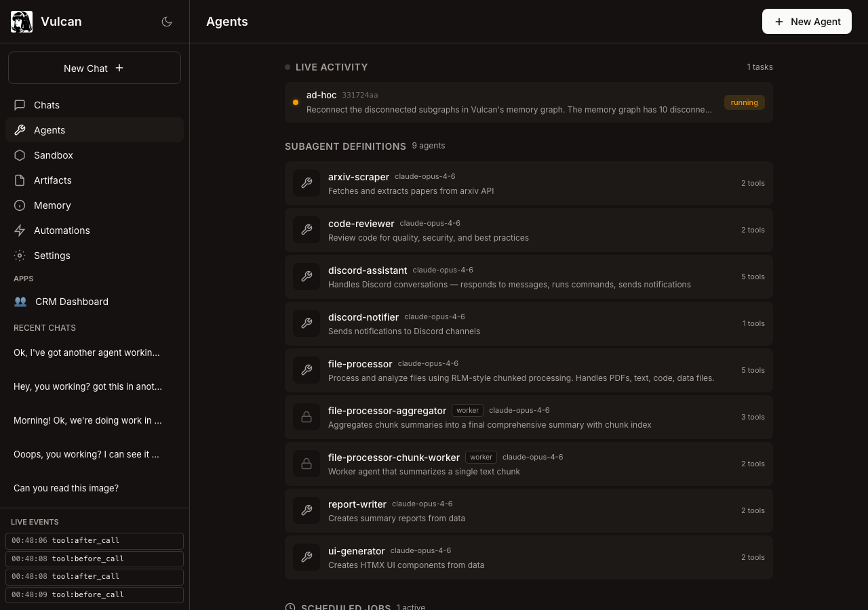Click the file-processor-chunk-worker lock icon
Image resolution: width=868 pixels, height=610 pixels.
pyautogui.click(x=307, y=464)
